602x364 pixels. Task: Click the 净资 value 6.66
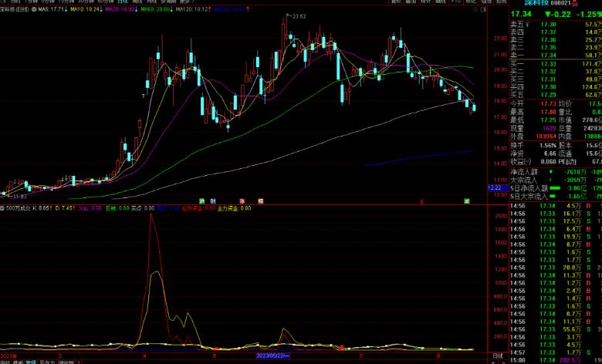coord(550,153)
